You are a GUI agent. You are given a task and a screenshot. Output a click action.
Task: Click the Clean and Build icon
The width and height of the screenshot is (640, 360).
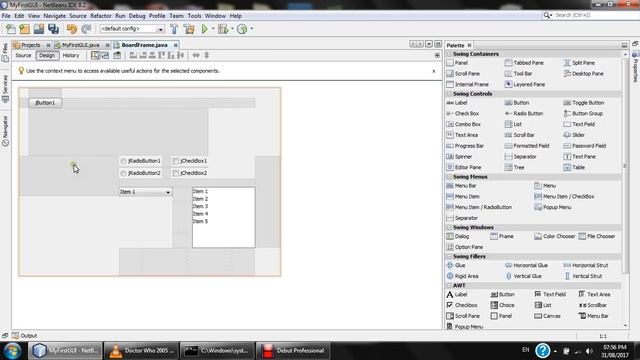(x=189, y=29)
